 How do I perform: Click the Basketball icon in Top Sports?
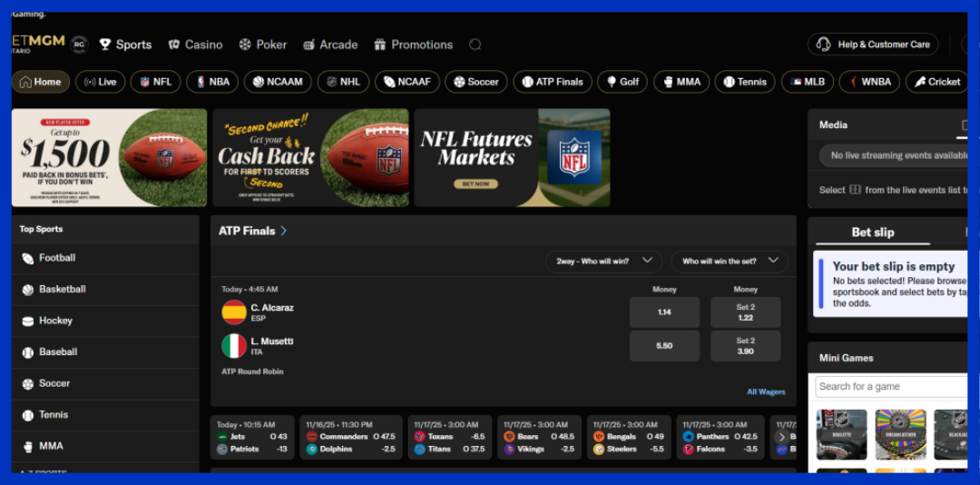27,290
